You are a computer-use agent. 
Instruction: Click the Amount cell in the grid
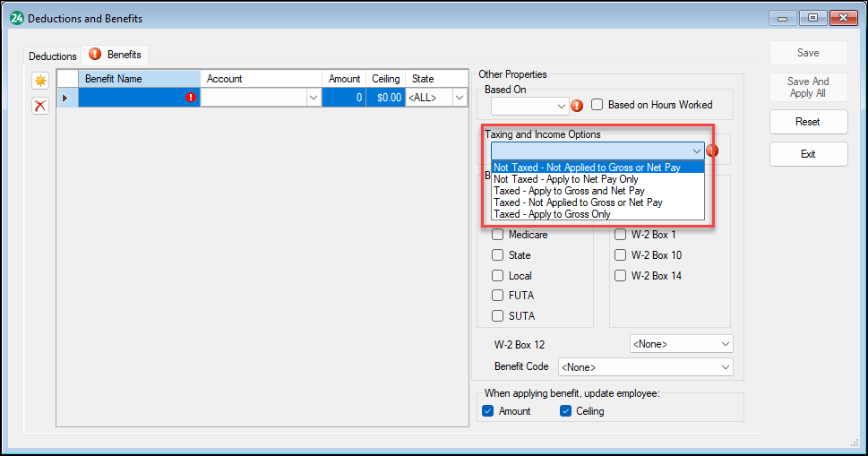pyautogui.click(x=344, y=98)
